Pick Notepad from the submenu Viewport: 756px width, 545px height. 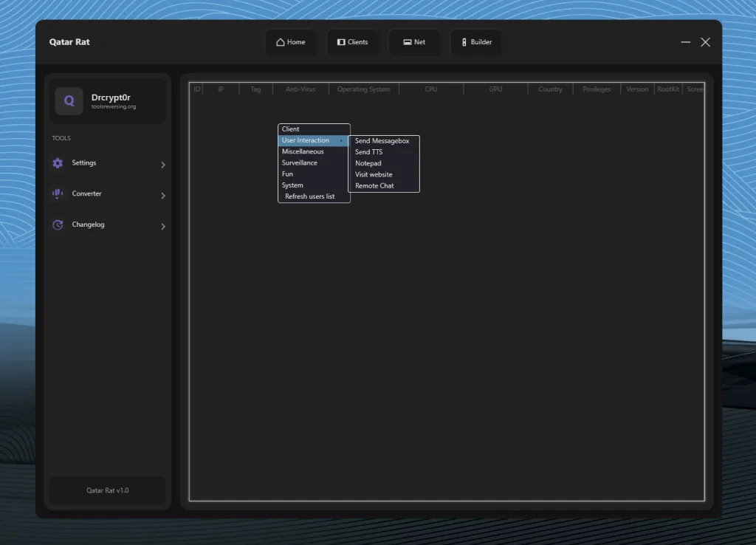pyautogui.click(x=368, y=163)
